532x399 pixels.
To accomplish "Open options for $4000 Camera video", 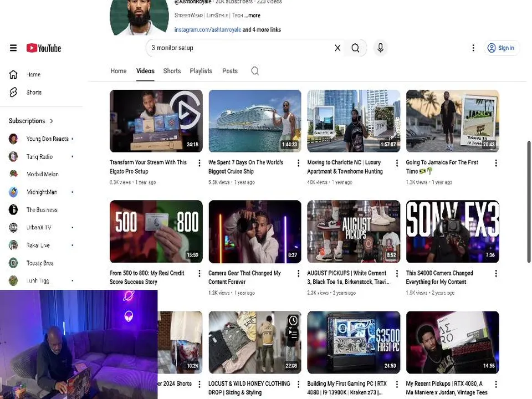I will click(496, 273).
